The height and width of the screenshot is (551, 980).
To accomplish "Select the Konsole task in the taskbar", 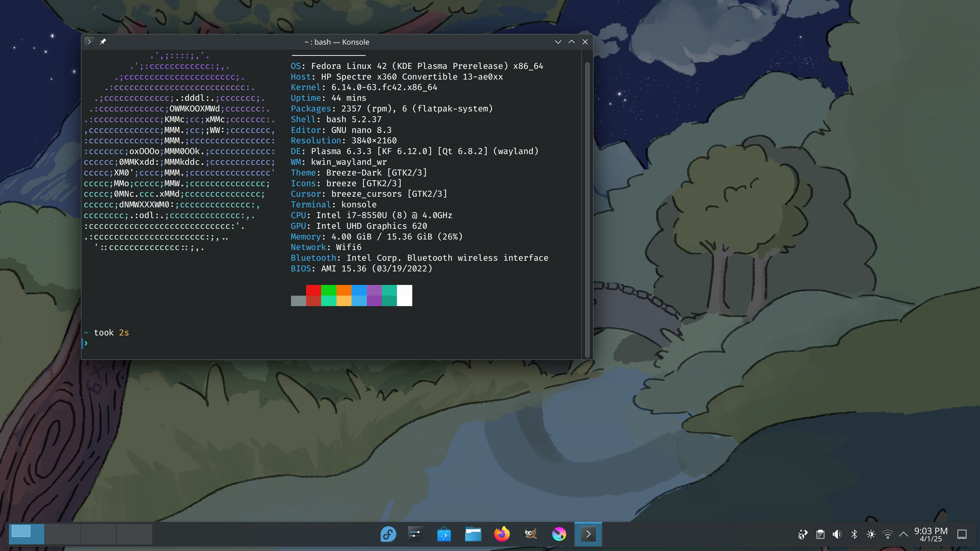I will pyautogui.click(x=588, y=534).
